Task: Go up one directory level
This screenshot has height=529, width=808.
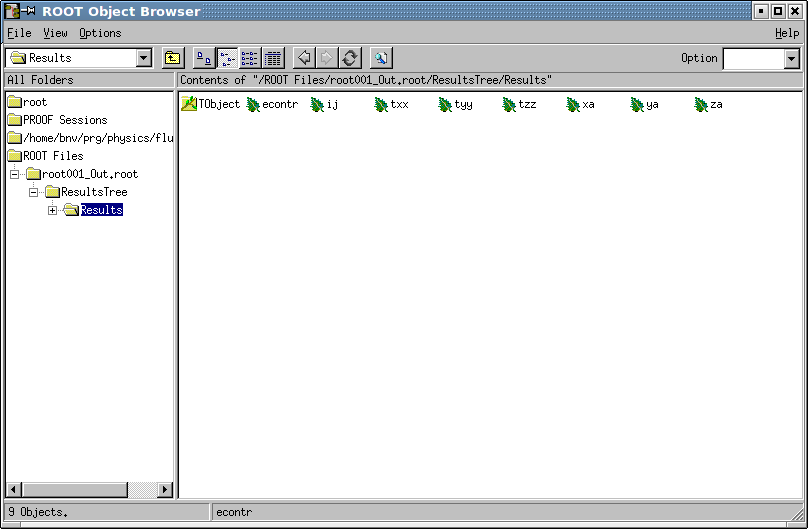Action: pyautogui.click(x=173, y=58)
